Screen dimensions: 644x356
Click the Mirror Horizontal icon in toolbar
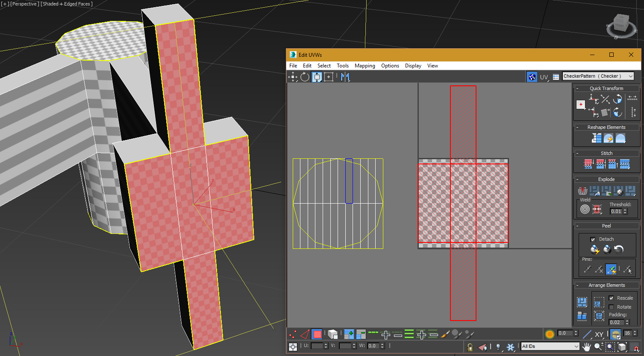coord(345,77)
